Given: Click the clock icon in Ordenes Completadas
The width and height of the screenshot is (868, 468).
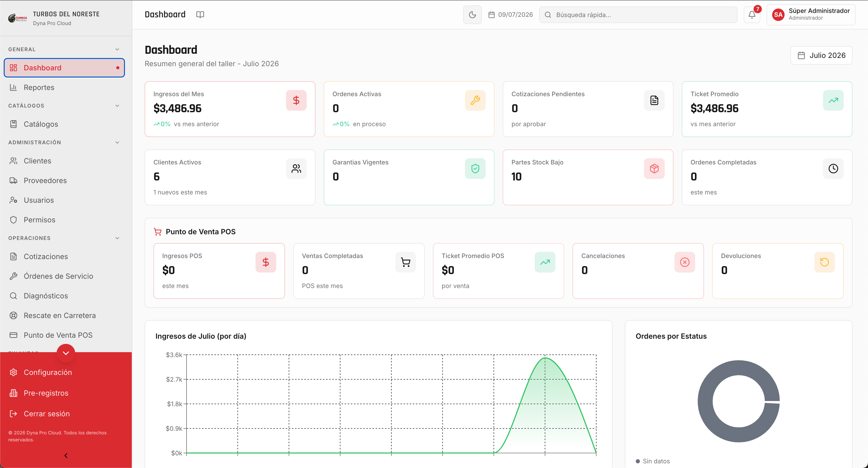Looking at the screenshot, I should [x=833, y=169].
